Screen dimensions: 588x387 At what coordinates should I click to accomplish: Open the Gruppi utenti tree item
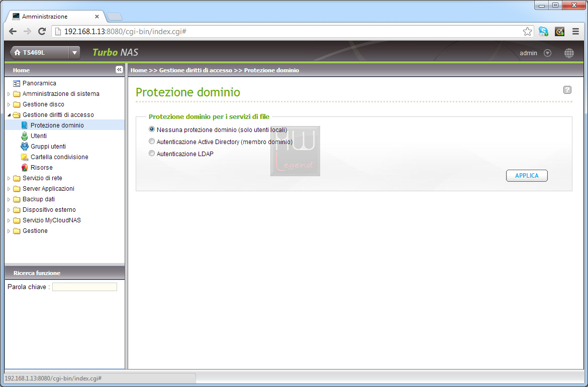(48, 147)
